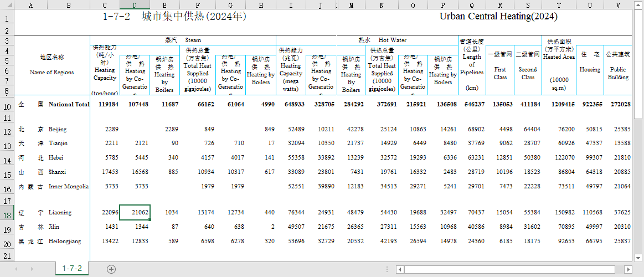Select the Hebei region cell

(x=69, y=158)
